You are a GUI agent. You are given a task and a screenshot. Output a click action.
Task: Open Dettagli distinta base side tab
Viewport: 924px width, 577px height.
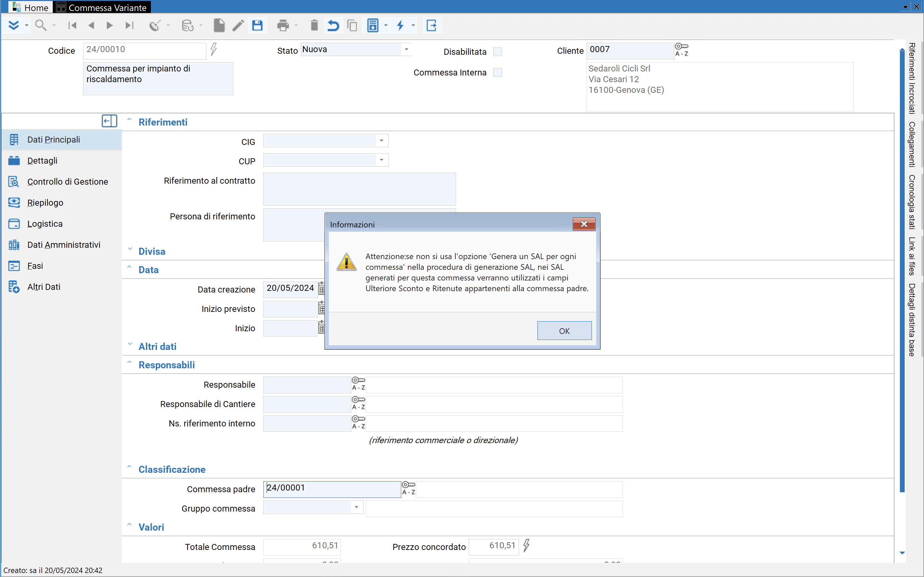913,320
